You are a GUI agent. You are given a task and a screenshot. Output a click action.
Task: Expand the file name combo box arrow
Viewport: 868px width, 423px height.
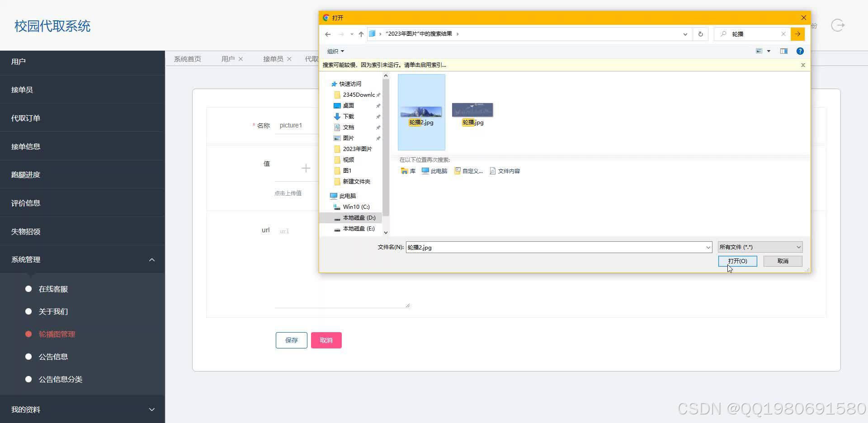click(708, 247)
